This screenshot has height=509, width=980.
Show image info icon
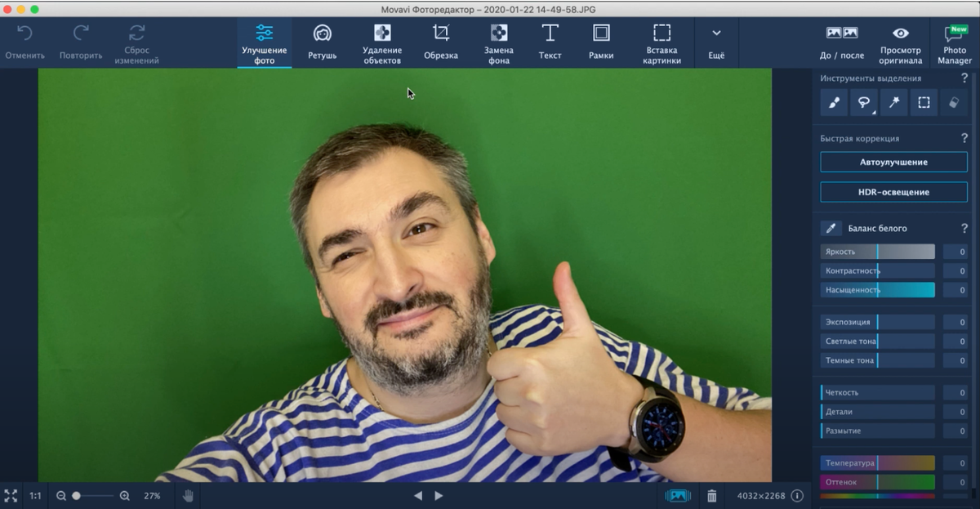click(797, 496)
